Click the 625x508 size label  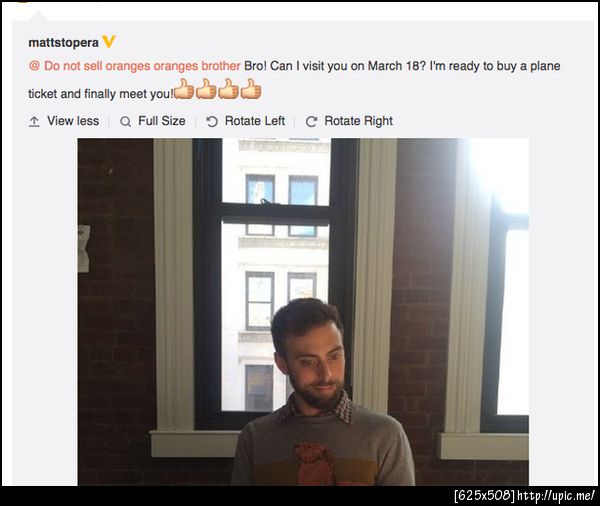pyautogui.click(x=485, y=496)
